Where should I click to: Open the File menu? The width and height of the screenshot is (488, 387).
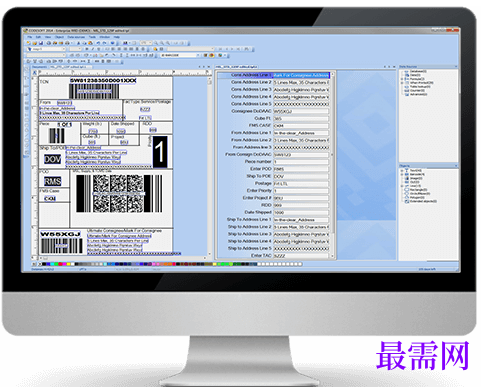(29, 37)
